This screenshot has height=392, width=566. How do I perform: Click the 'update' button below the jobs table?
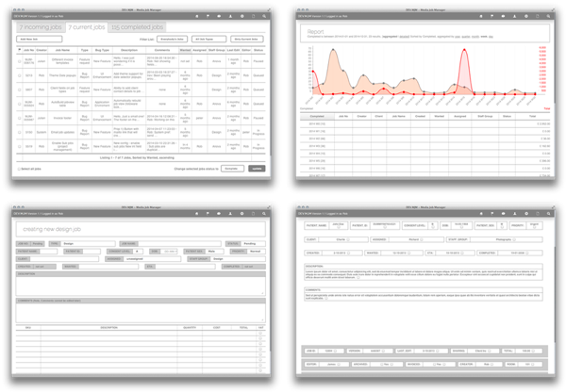pyautogui.click(x=257, y=169)
